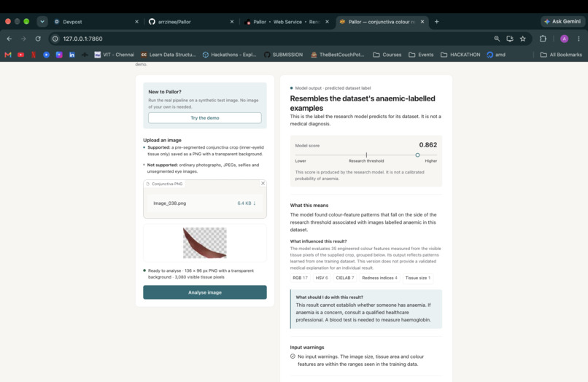Viewport: 588px width, 382px height.
Task: Click the conjunctiva image preview thumbnail
Action: pyautogui.click(x=205, y=243)
